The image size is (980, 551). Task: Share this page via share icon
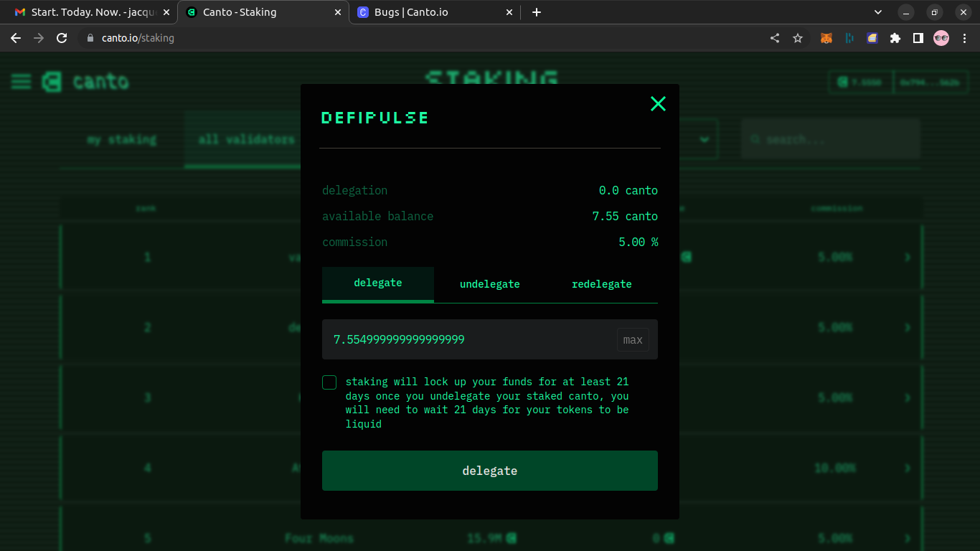775,38
